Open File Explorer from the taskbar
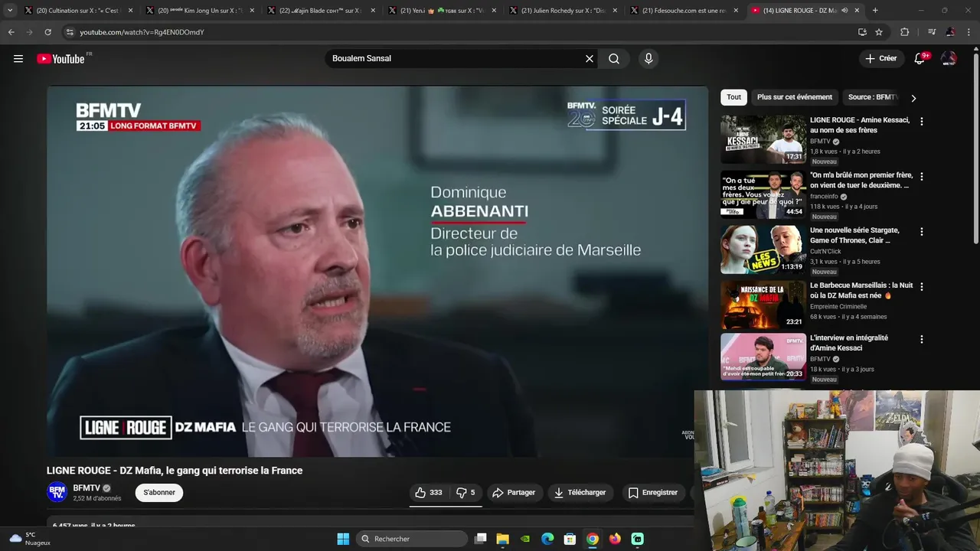980x551 pixels. [x=503, y=539]
